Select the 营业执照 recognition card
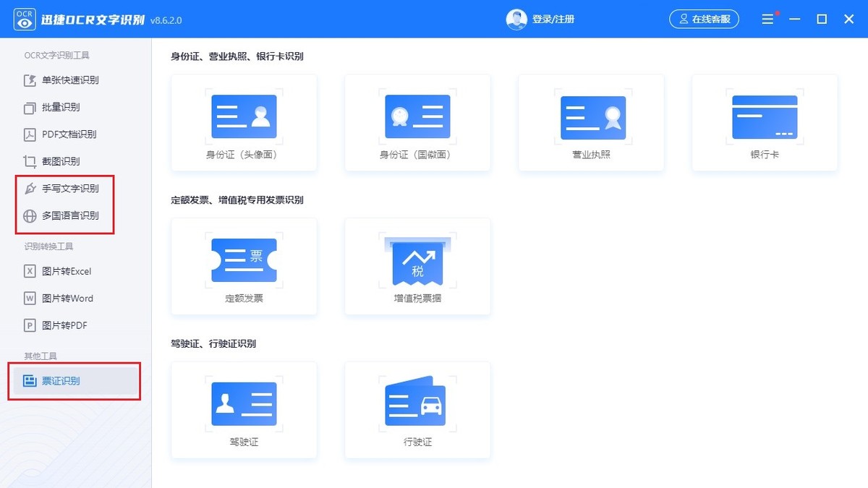The width and height of the screenshot is (868, 488). pyautogui.click(x=591, y=122)
